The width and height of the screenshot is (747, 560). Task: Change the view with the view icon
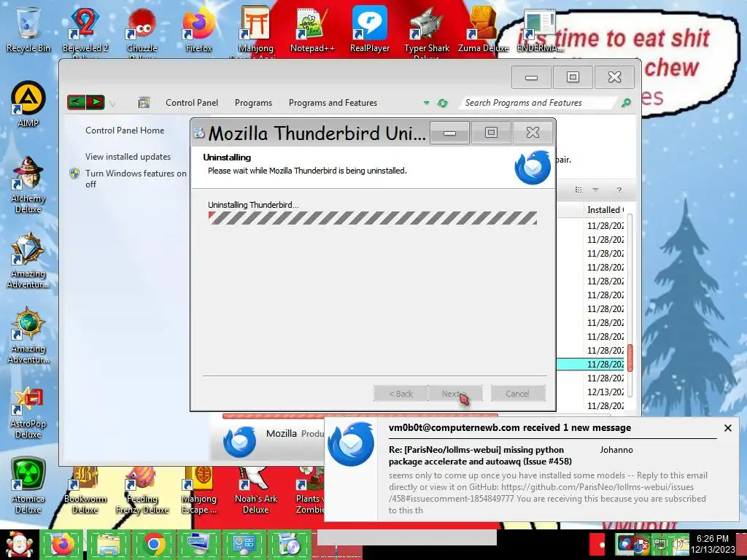pyautogui.click(x=578, y=190)
